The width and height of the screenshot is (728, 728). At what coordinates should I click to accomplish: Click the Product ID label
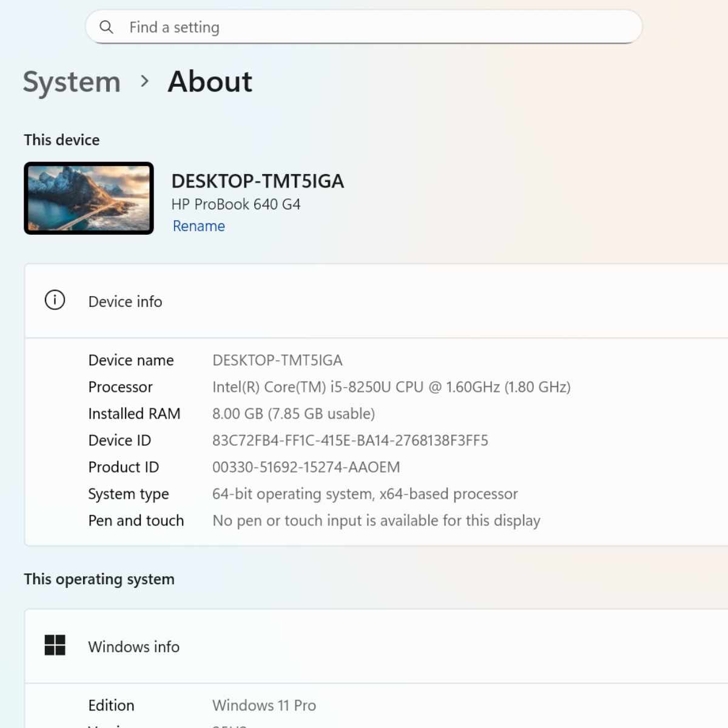click(x=123, y=467)
